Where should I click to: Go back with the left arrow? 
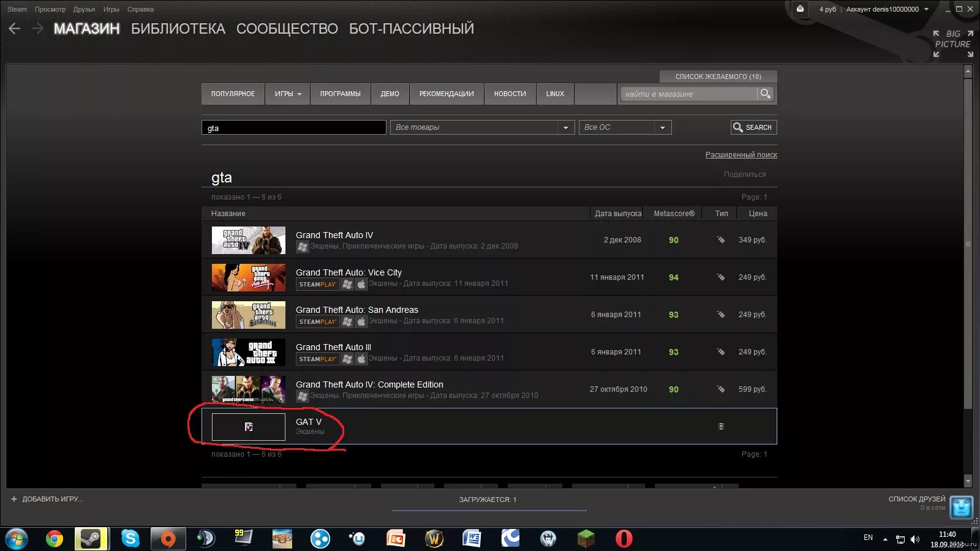[x=15, y=29]
